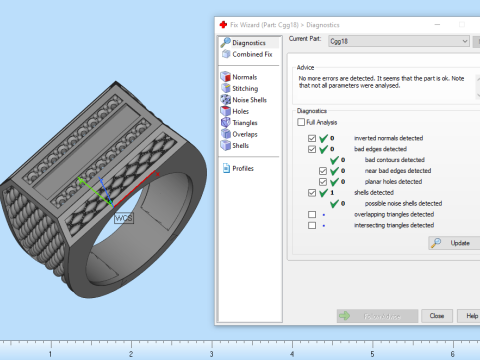This screenshot has height=360, width=480.
Task: Click the Current Part label
Action: [x=305, y=39]
